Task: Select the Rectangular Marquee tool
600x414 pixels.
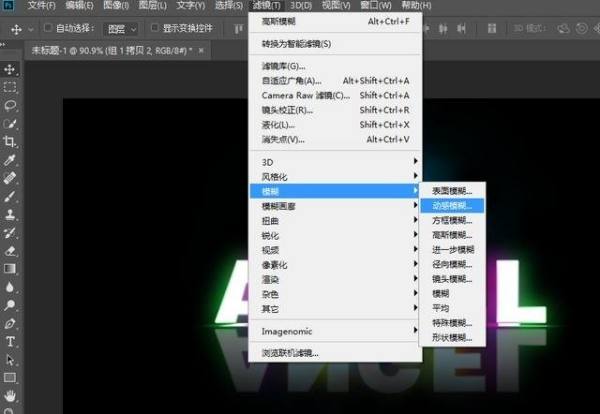Action: pos(10,87)
